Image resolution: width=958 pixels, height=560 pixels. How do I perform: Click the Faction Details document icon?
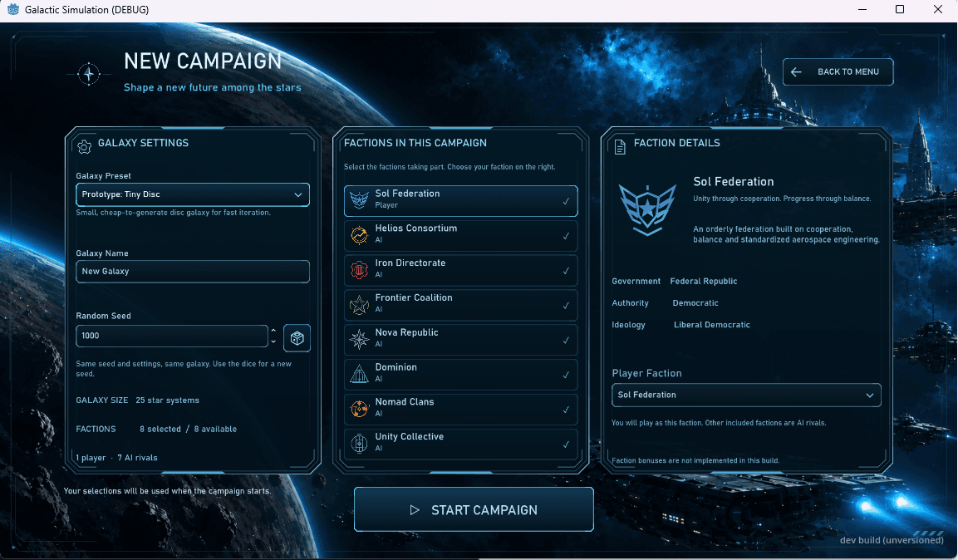click(x=620, y=146)
